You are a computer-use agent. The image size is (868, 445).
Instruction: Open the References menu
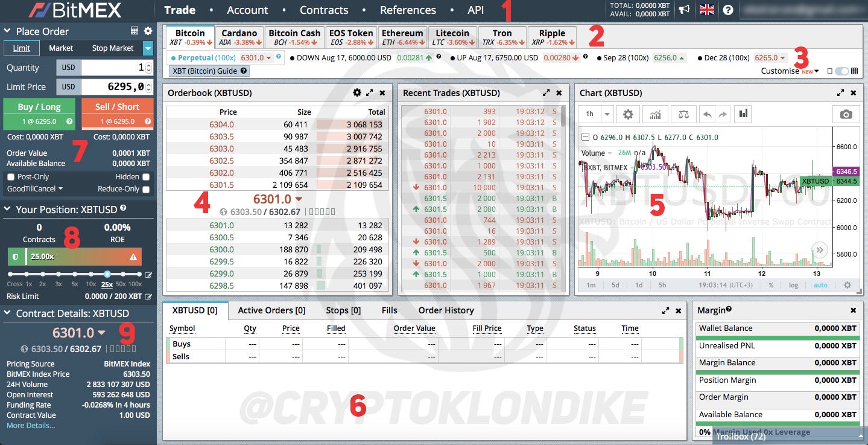pyautogui.click(x=408, y=10)
